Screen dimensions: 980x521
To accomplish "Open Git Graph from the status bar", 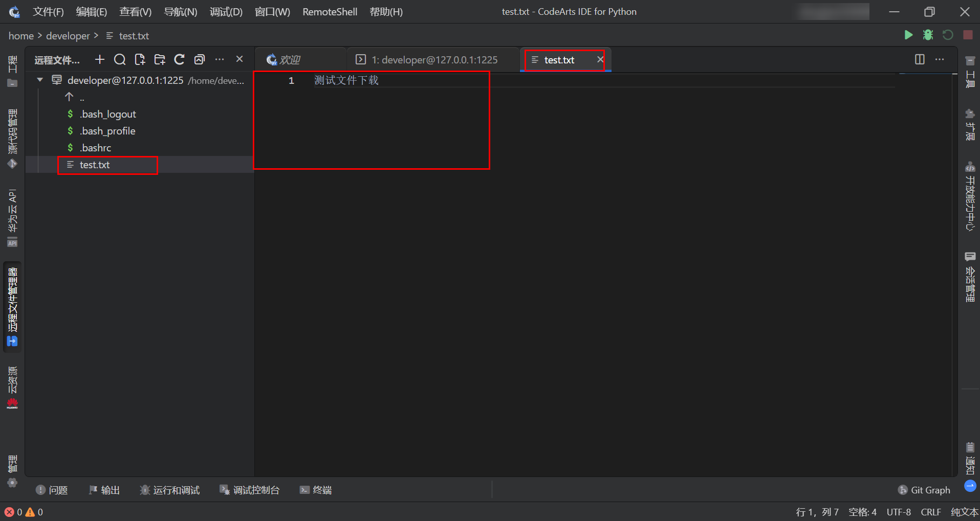I will (924, 490).
